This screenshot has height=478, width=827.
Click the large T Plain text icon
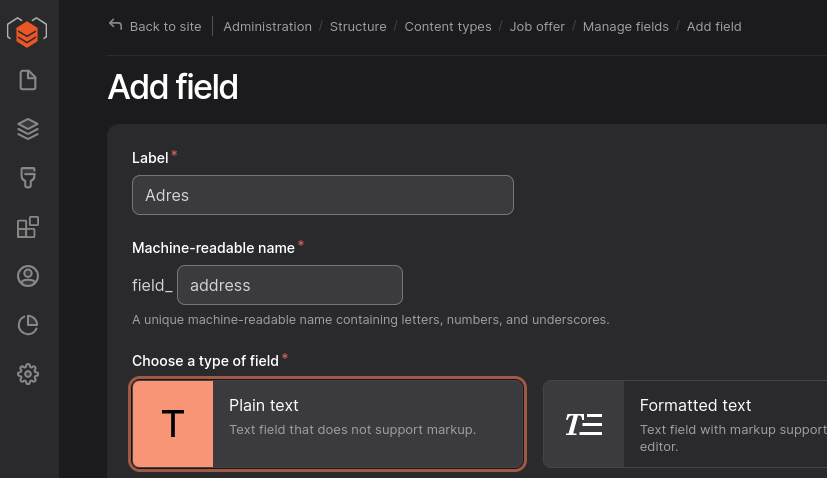point(173,424)
